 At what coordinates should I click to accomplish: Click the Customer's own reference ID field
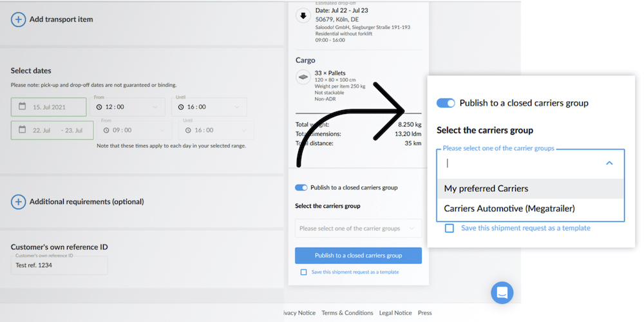[x=59, y=265]
